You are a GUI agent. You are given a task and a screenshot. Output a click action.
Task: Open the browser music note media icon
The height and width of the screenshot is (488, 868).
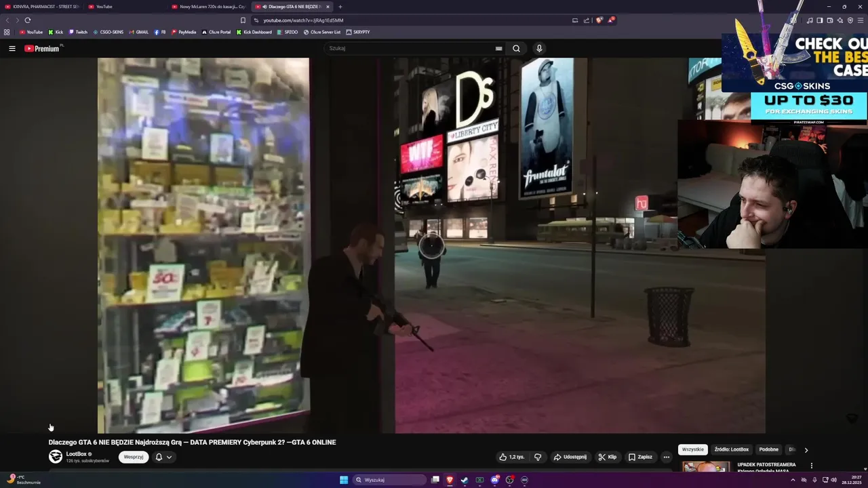point(810,20)
